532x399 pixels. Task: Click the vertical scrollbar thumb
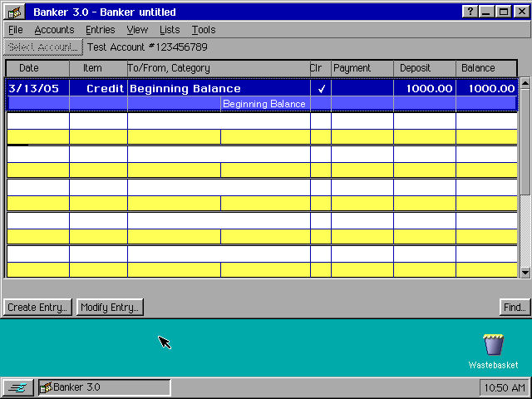[525, 141]
